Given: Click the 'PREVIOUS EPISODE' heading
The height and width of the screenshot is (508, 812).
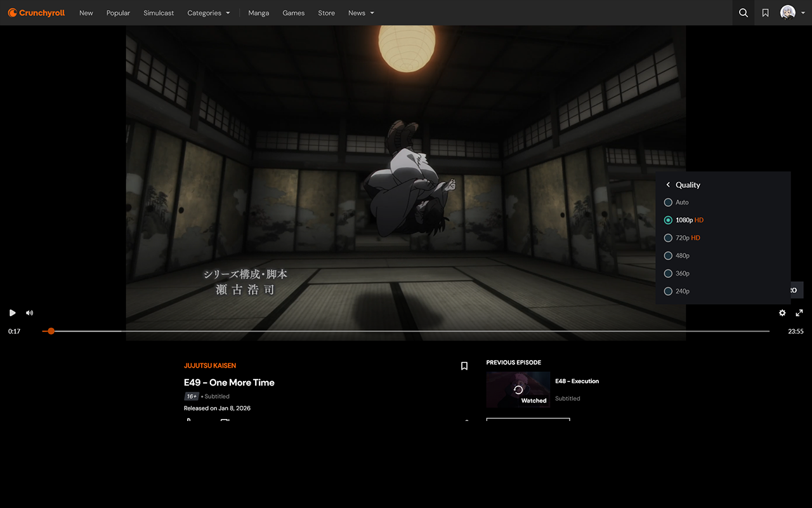Looking at the screenshot, I should click(x=514, y=363).
